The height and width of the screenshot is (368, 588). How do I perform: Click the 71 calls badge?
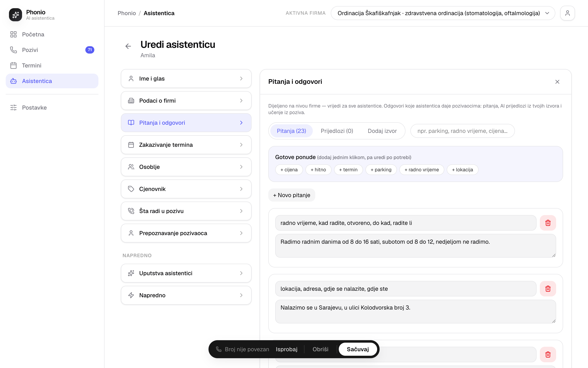click(x=90, y=50)
